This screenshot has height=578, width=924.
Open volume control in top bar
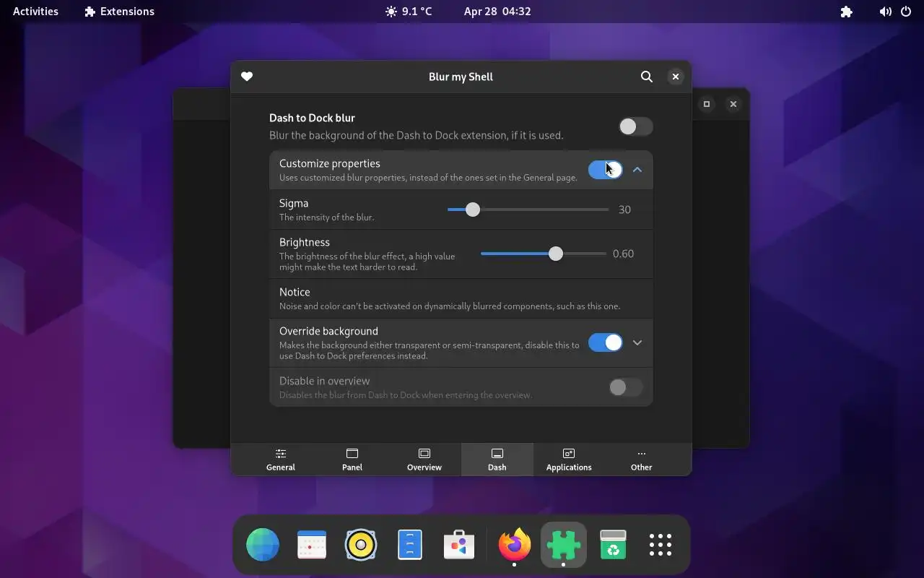(x=886, y=12)
